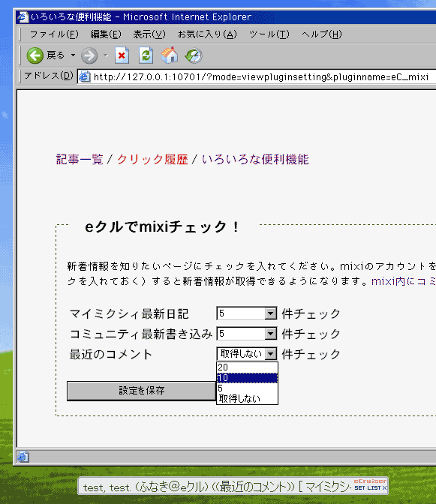Stop page loading with red X icon
This screenshot has height=504, width=436.
pos(122,55)
